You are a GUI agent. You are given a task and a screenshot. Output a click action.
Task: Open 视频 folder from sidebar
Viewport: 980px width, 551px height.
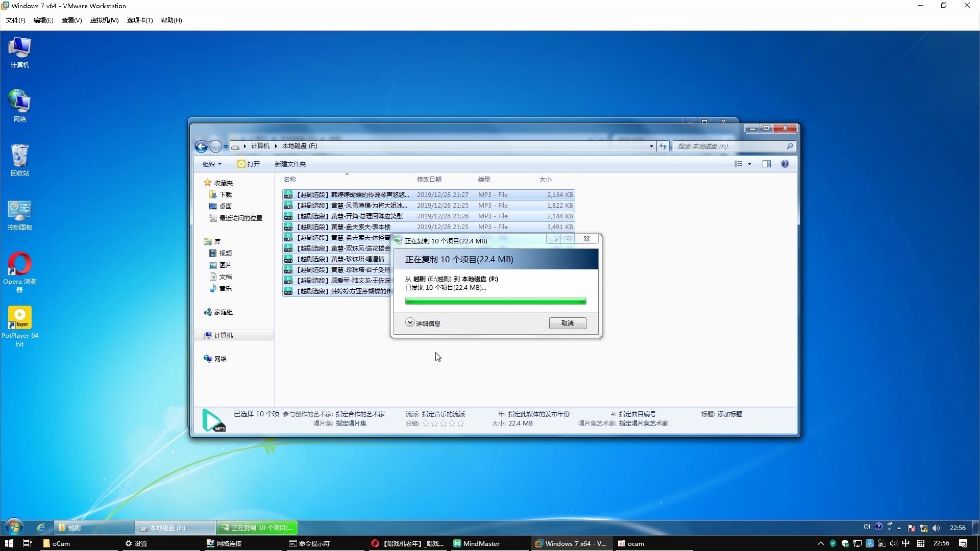(226, 253)
